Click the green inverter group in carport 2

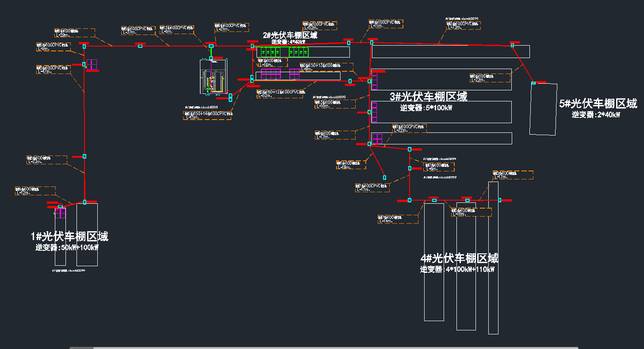[284, 52]
